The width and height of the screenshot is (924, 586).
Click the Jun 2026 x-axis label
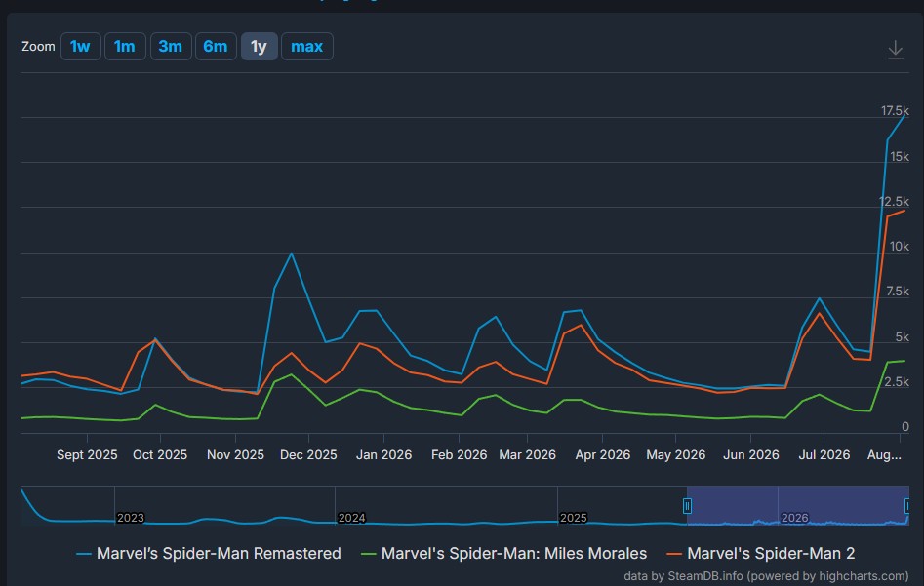point(750,455)
